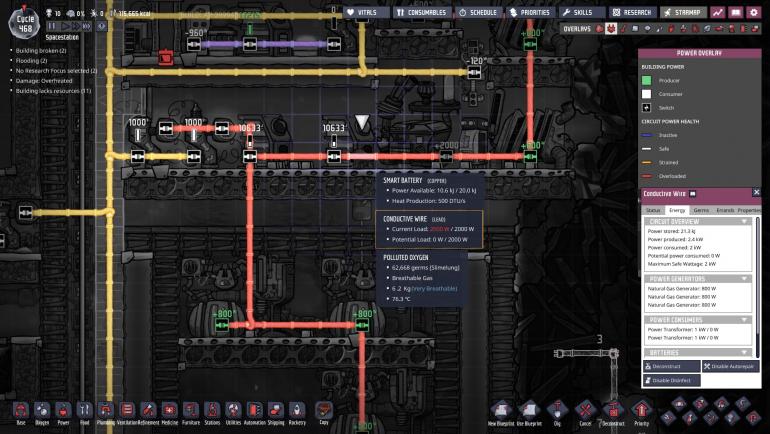Viewport: 770px width, 434px height.
Task: Open the Priorities screen
Action: [530, 12]
